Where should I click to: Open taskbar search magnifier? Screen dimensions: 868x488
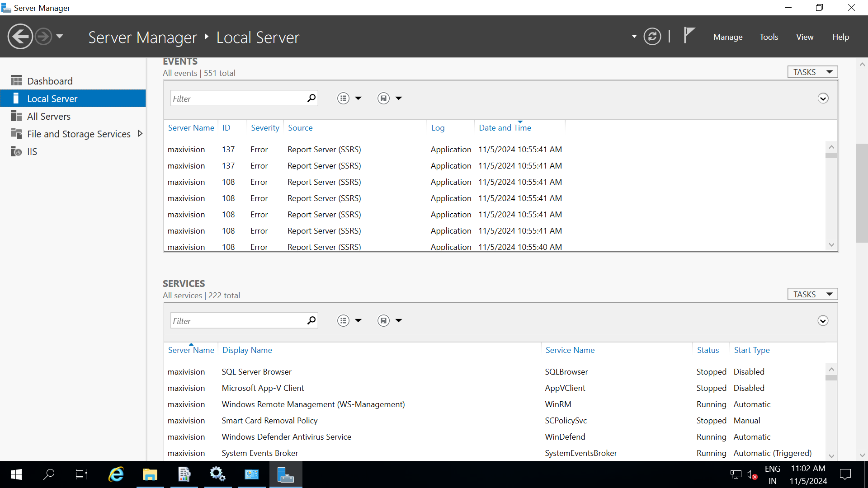(48, 474)
